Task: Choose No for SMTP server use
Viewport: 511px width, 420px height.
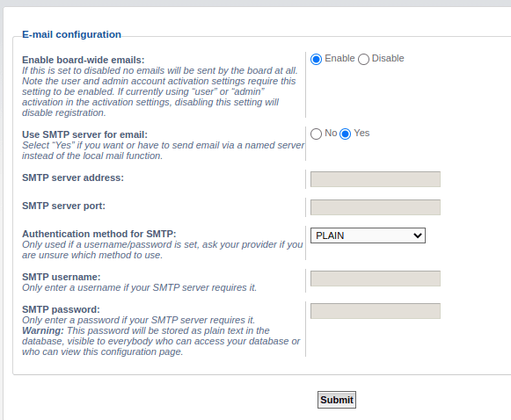Action: [316, 134]
